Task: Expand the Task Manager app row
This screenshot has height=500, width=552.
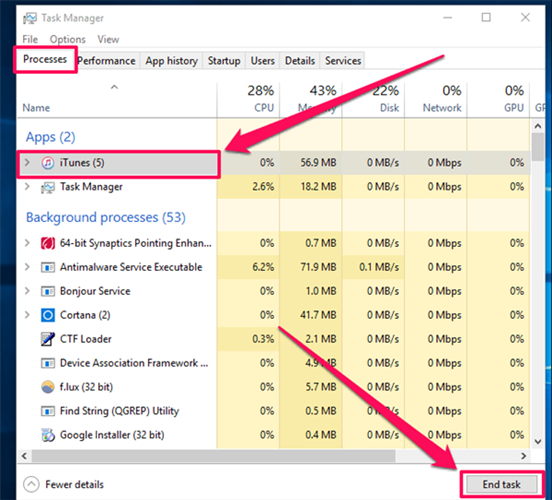Action: pos(27,186)
